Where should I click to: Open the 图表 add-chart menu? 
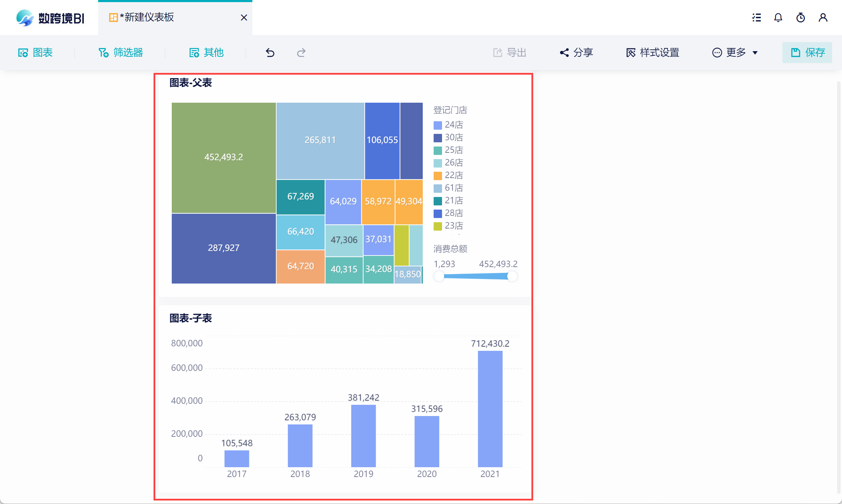point(35,53)
